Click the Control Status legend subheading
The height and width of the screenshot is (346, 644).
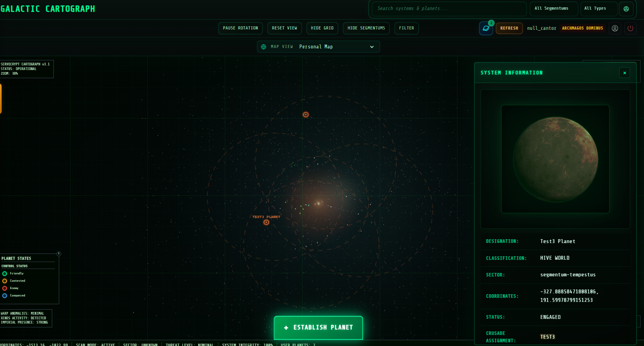[14, 266]
